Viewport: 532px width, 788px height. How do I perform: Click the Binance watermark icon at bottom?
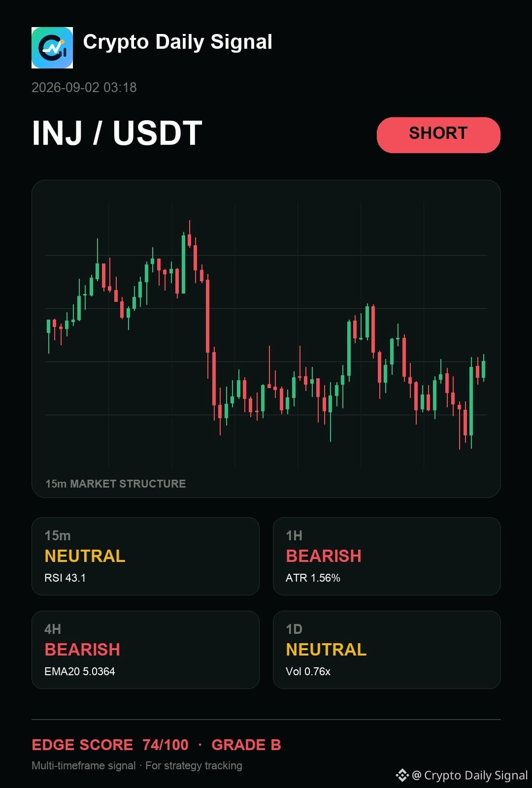(402, 775)
